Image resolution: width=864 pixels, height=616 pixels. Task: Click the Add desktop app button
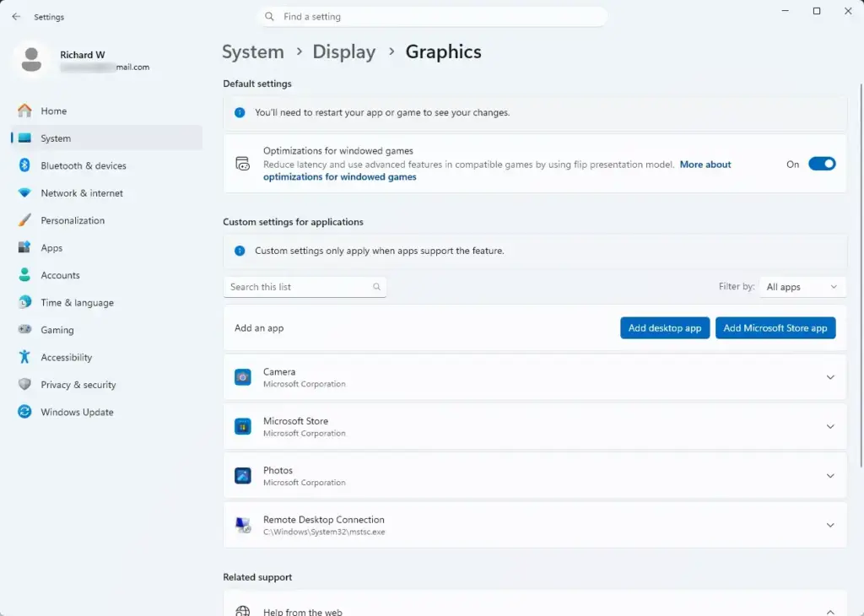[665, 328]
